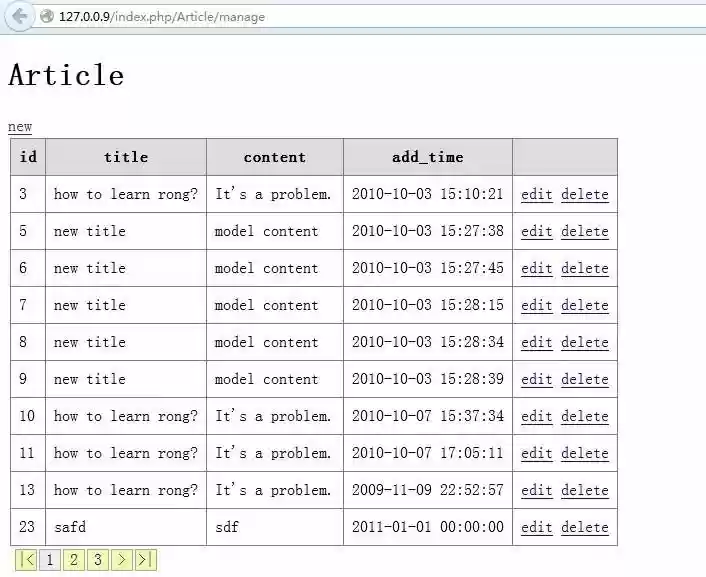This screenshot has height=577, width=706.
Task: Edit the article with id 9
Action: (x=537, y=379)
